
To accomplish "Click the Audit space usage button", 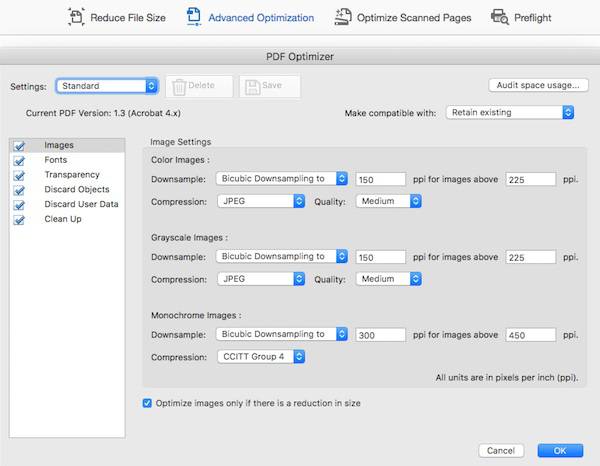I will coord(537,85).
